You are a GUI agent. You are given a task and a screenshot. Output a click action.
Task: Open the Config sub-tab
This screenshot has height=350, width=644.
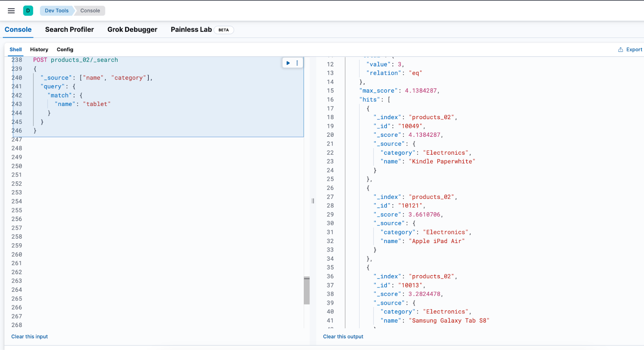[x=65, y=49]
